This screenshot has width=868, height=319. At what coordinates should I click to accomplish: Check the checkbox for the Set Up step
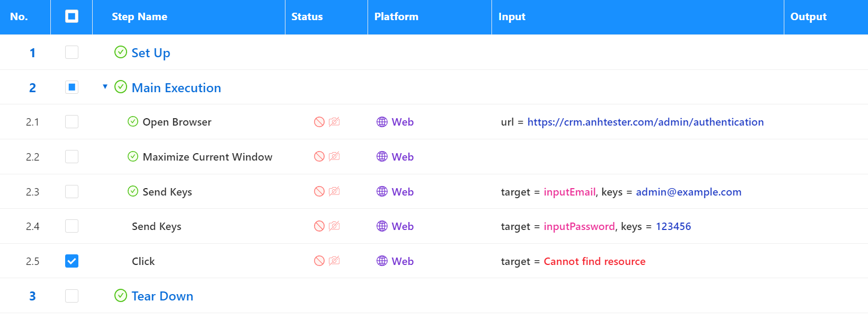[x=71, y=52]
